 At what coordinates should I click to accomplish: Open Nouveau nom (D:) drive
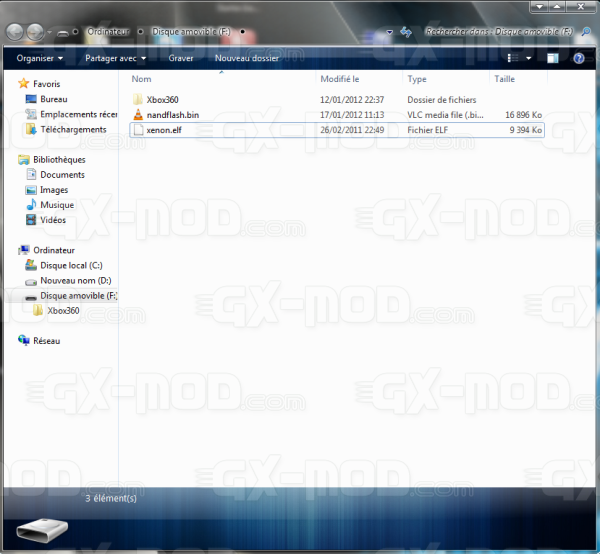tap(76, 280)
